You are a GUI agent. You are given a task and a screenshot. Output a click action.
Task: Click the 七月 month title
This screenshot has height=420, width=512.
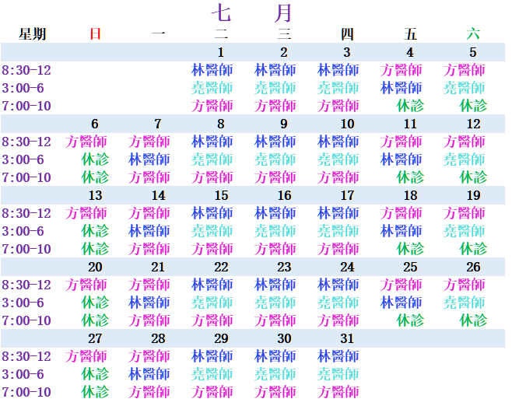click(251, 13)
